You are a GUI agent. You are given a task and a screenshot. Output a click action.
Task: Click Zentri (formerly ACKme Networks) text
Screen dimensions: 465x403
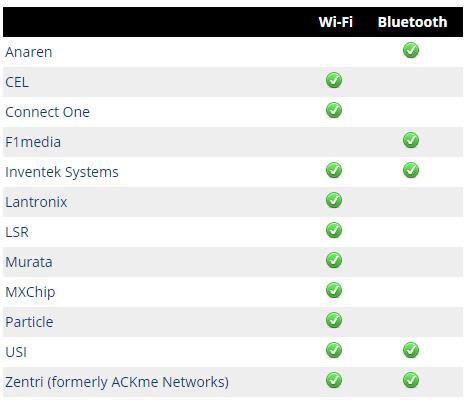pyautogui.click(x=117, y=382)
